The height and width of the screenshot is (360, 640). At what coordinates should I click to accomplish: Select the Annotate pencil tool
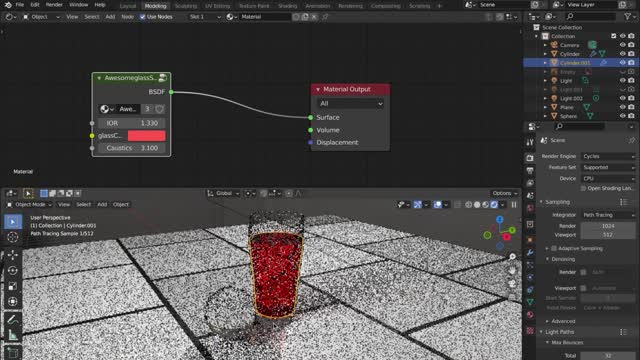pos(13,320)
